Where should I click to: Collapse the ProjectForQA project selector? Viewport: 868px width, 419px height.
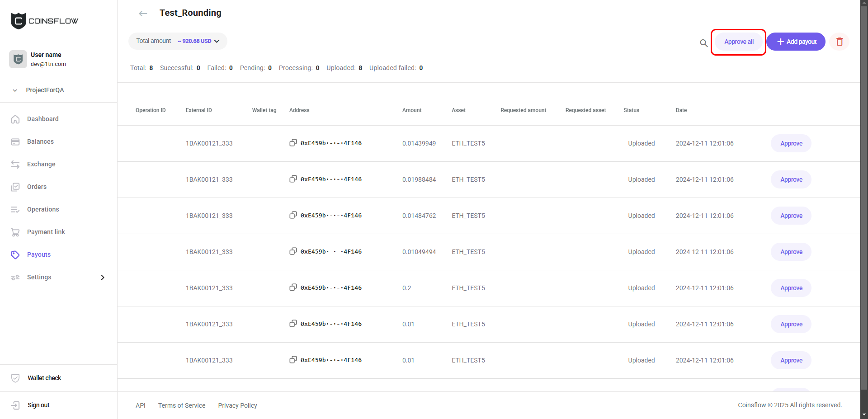coord(15,90)
